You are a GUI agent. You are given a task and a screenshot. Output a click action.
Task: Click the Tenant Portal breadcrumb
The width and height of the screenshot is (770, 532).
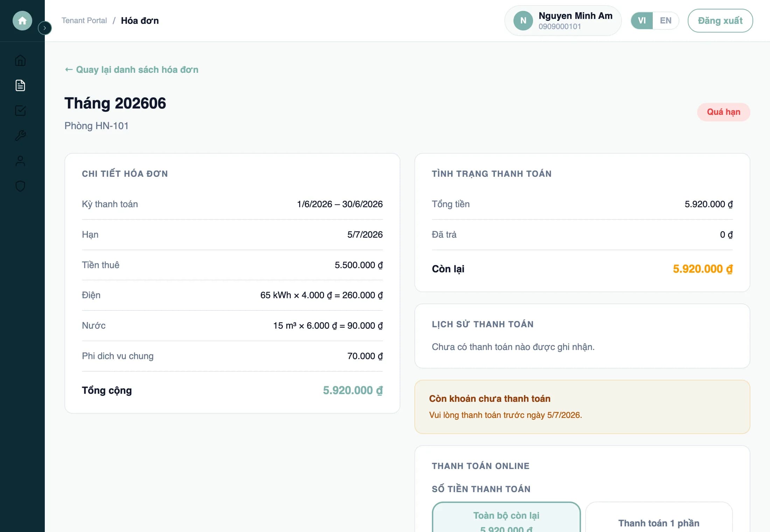click(84, 21)
